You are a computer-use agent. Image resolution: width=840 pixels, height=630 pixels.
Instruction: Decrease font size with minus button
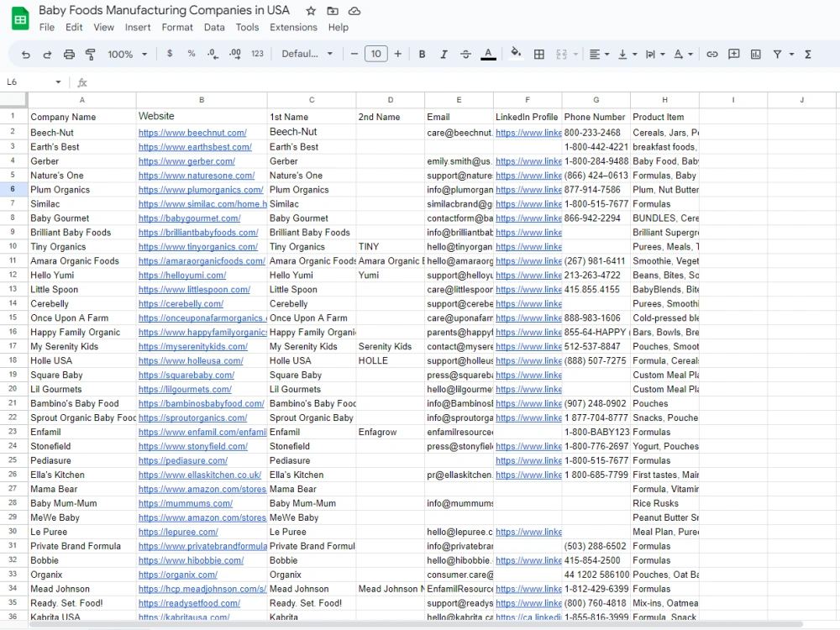click(x=354, y=54)
